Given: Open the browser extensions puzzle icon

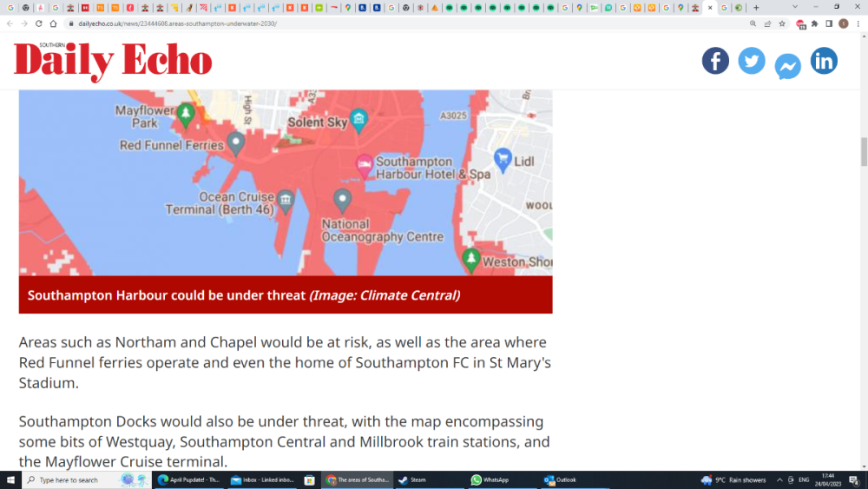Looking at the screenshot, I should pos(814,23).
